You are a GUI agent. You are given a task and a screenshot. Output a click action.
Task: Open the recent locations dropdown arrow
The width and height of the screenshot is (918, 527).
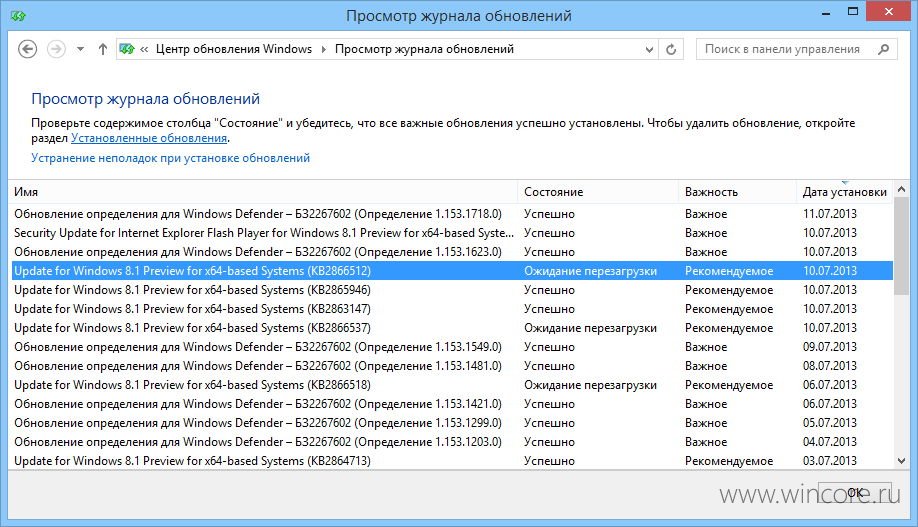coord(80,49)
